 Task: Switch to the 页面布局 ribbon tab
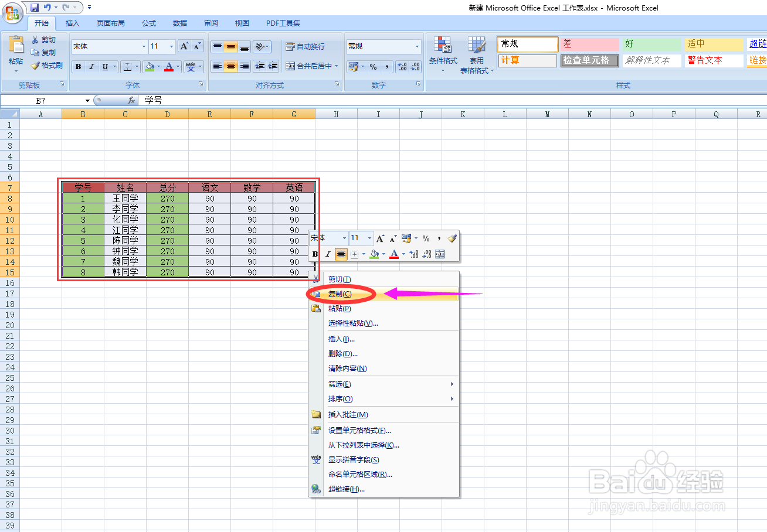(111, 23)
